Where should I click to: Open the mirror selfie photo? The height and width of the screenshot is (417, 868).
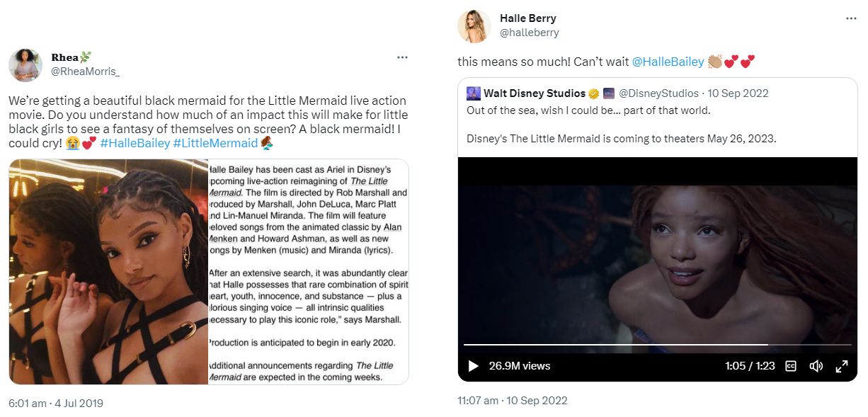point(108,271)
